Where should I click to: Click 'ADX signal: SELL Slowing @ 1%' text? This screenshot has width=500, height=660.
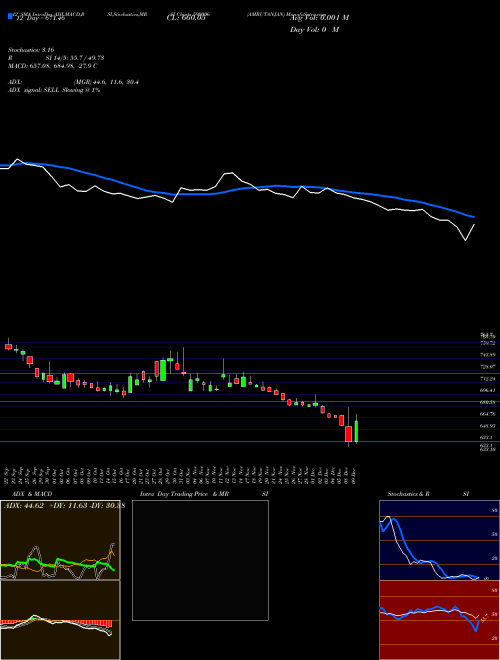(54, 90)
